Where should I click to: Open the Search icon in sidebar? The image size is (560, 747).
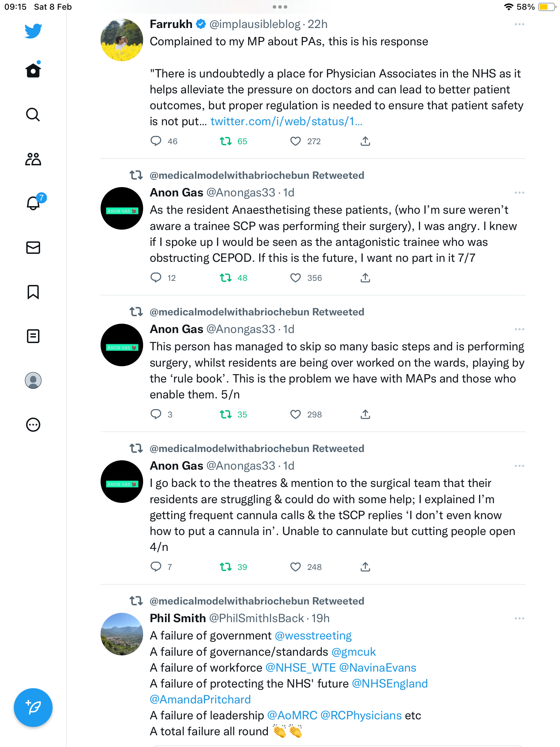33,114
